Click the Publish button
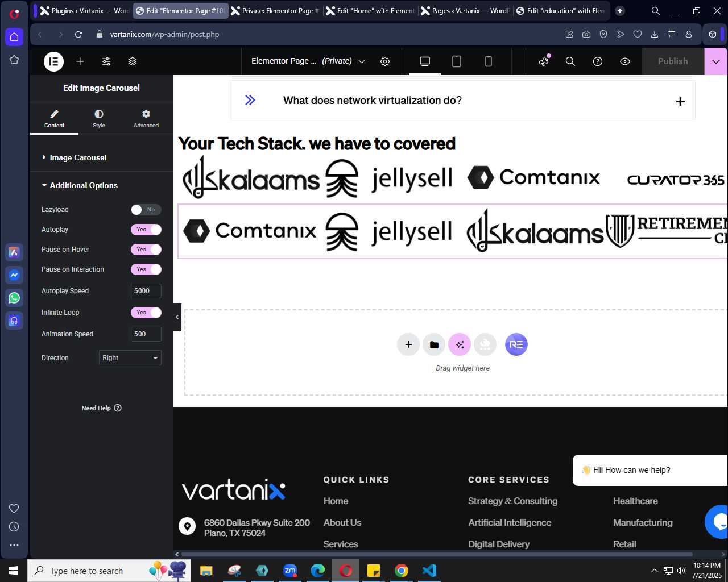The height and width of the screenshot is (582, 728). (673, 61)
